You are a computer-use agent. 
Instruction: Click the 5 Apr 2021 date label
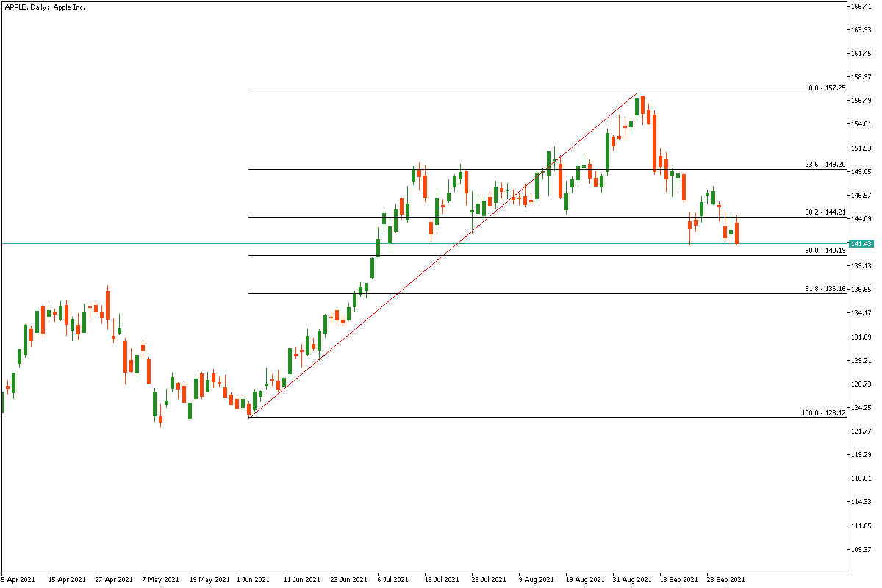click(18, 579)
